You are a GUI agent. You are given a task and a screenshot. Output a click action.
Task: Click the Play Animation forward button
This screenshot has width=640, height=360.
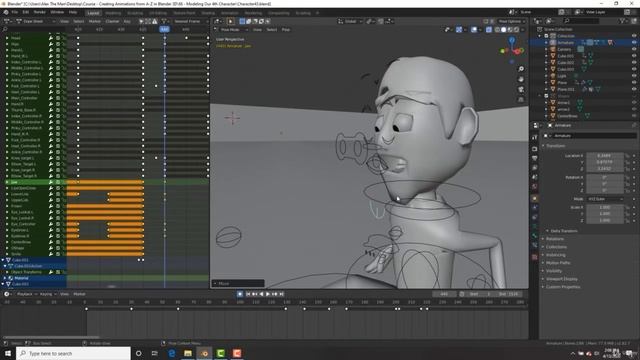pyautogui.click(x=268, y=294)
